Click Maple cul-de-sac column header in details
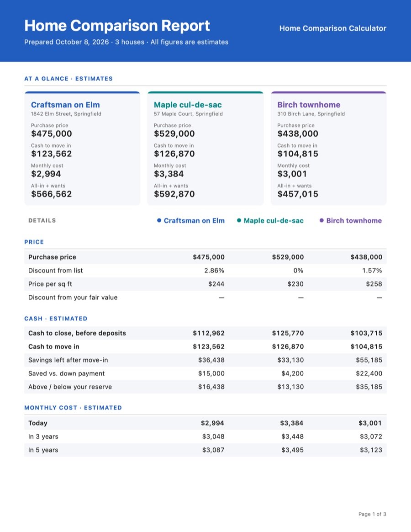This screenshot has height=532, width=411. (274, 221)
